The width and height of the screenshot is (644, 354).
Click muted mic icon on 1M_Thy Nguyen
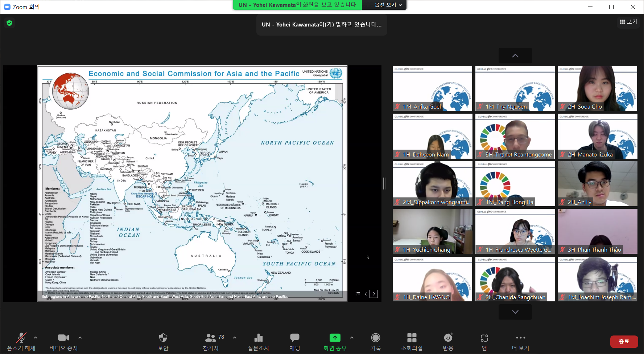480,107
